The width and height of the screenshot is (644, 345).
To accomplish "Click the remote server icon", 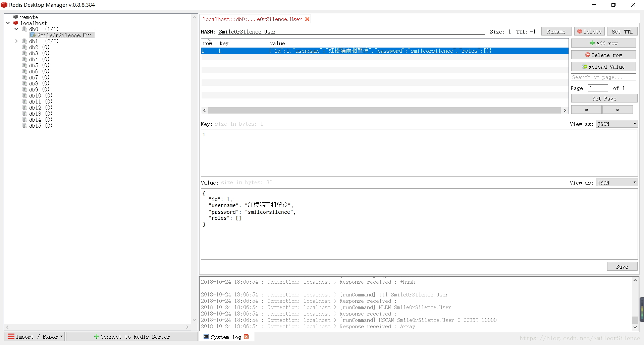I will [15, 17].
